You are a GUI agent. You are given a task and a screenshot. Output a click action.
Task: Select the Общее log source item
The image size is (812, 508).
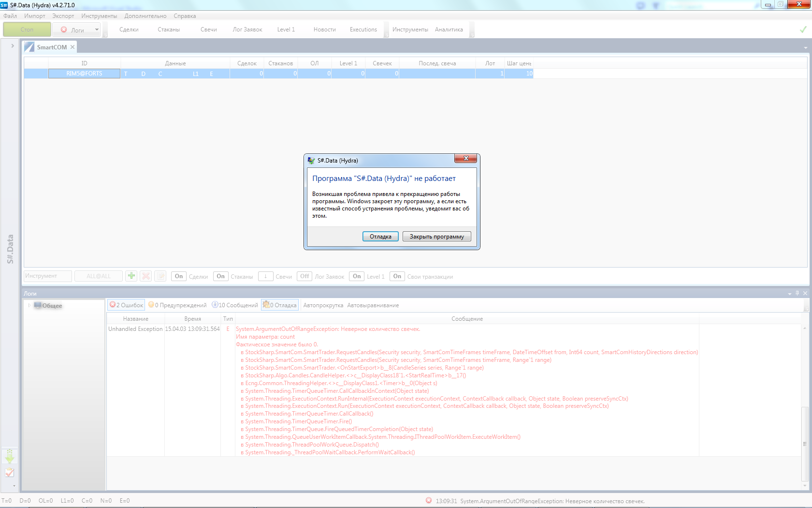coord(48,305)
